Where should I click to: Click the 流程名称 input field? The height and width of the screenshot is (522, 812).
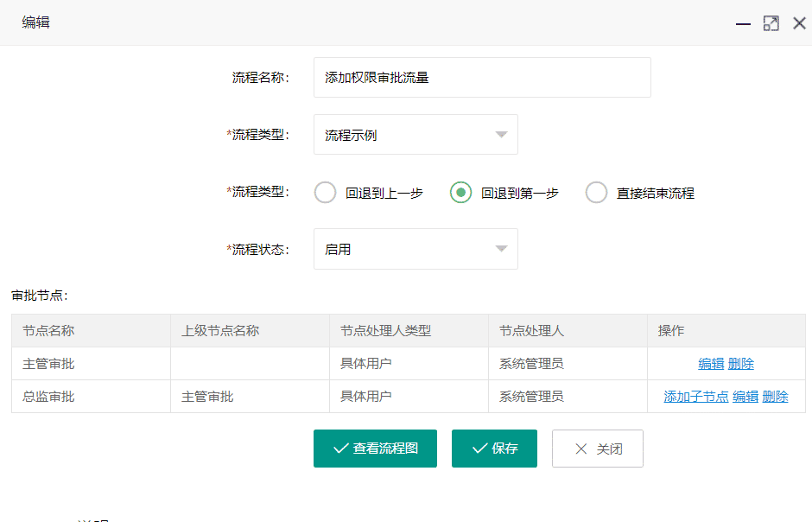coord(482,77)
